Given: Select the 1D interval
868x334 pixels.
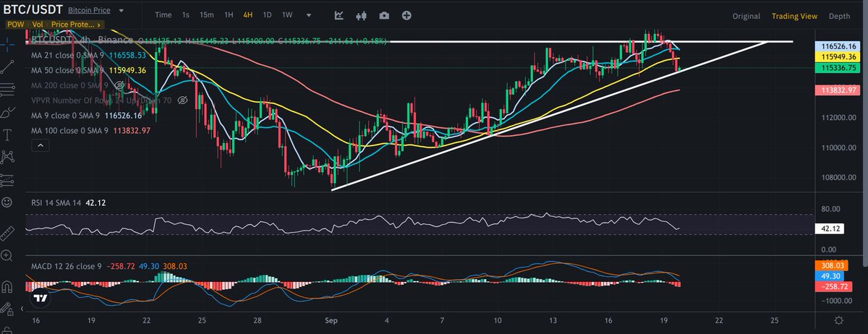Looking at the screenshot, I should 268,15.
